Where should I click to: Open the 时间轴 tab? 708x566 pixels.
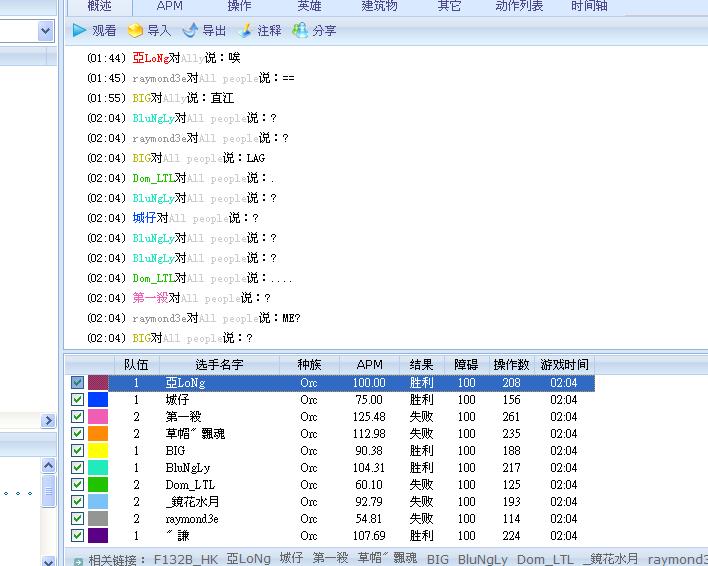click(589, 6)
